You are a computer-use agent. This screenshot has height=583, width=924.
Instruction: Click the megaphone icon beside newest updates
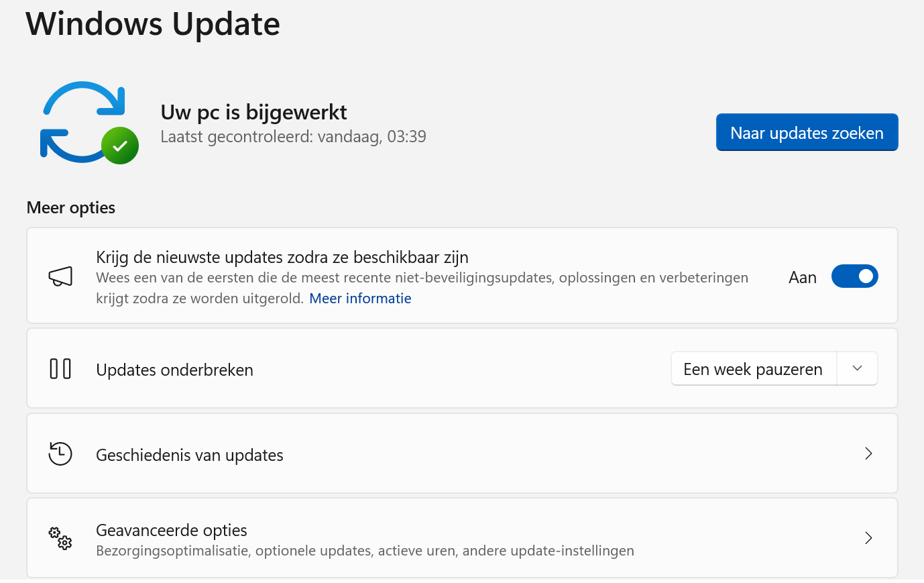[60, 276]
